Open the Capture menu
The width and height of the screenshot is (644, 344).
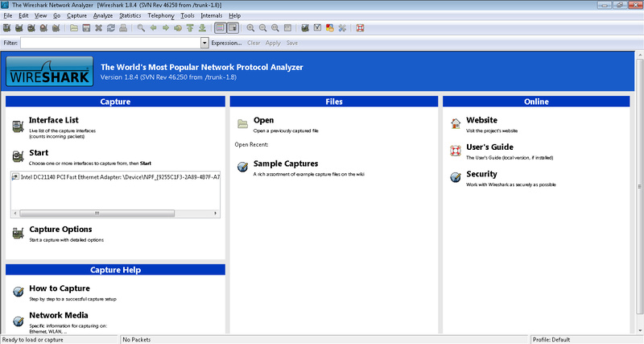click(x=76, y=15)
